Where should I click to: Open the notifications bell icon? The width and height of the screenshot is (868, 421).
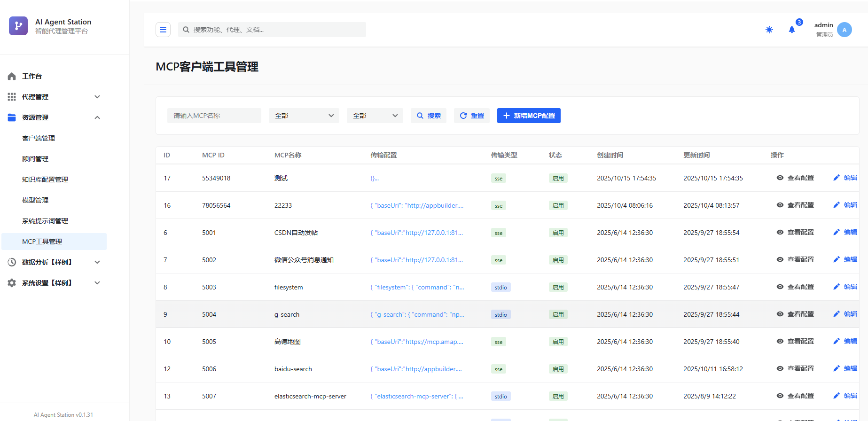pos(792,30)
